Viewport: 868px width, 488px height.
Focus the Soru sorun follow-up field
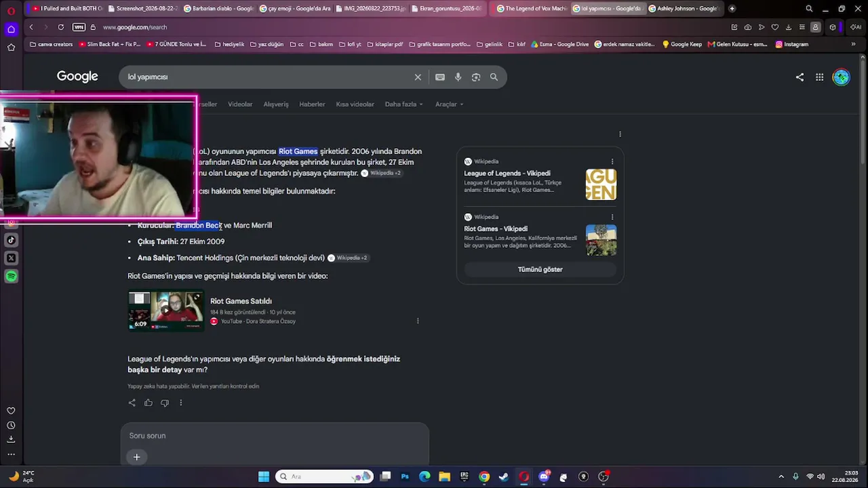coord(275,436)
